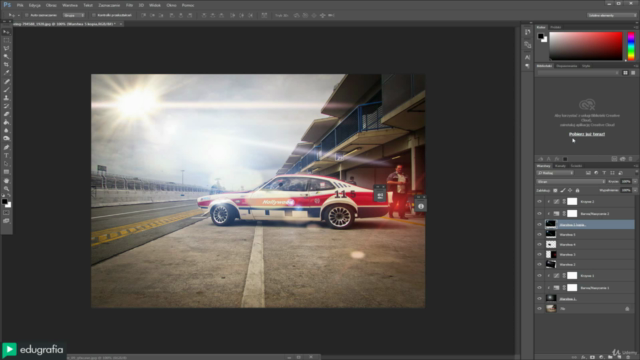
Task: Hide the Krzywe 2 layer
Action: 540,202
